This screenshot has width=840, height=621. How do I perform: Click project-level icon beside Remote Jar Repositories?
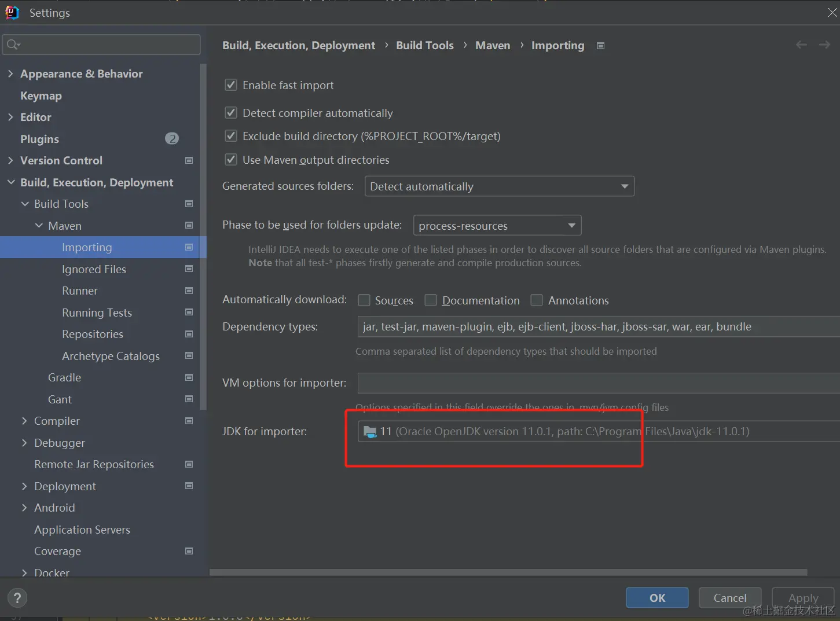[189, 464]
